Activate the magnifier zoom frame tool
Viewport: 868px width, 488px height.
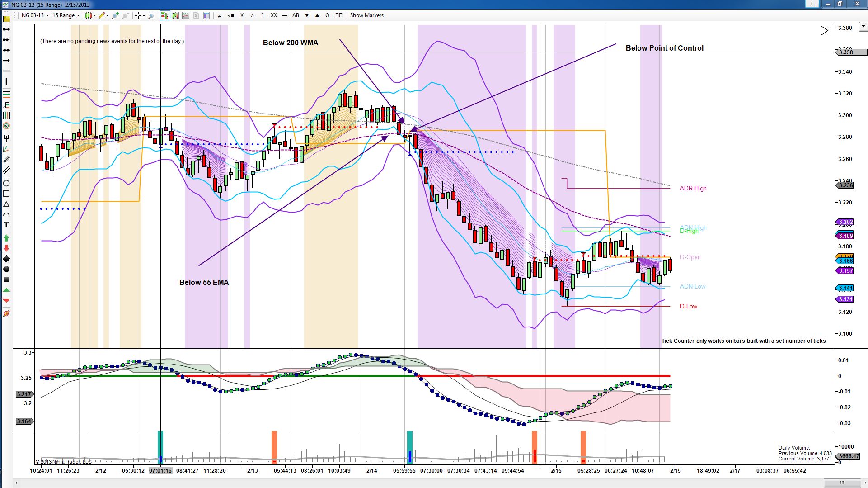click(x=151, y=15)
